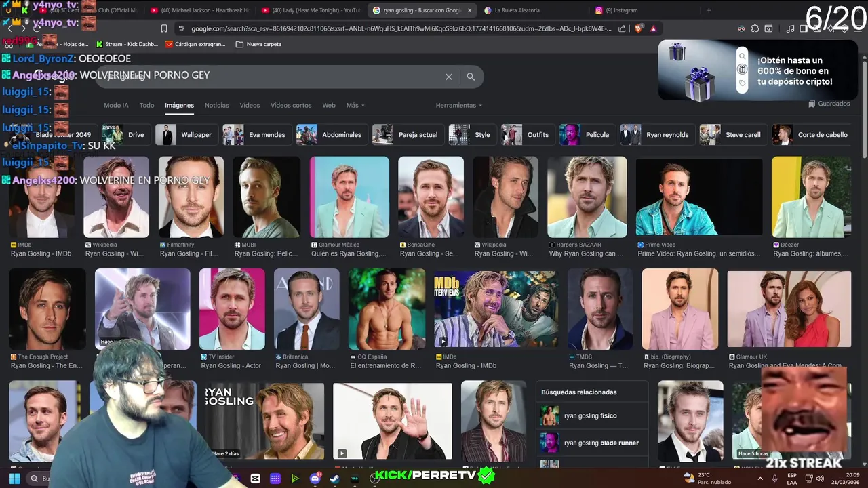Open the Prime Video image result
This screenshot has width=868, height=488.
699,197
